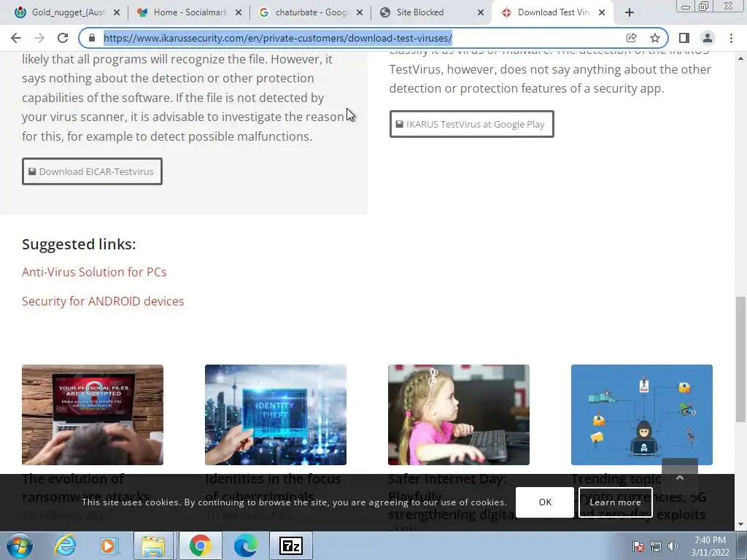
Task: Click network status tray icon
Action: 656,546
